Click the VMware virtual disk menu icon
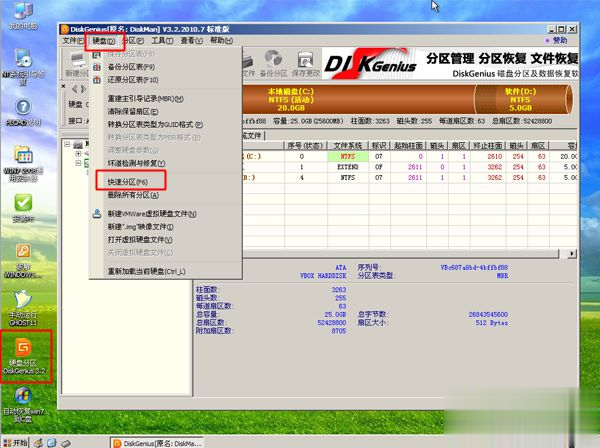600x448 pixels. 97,213
